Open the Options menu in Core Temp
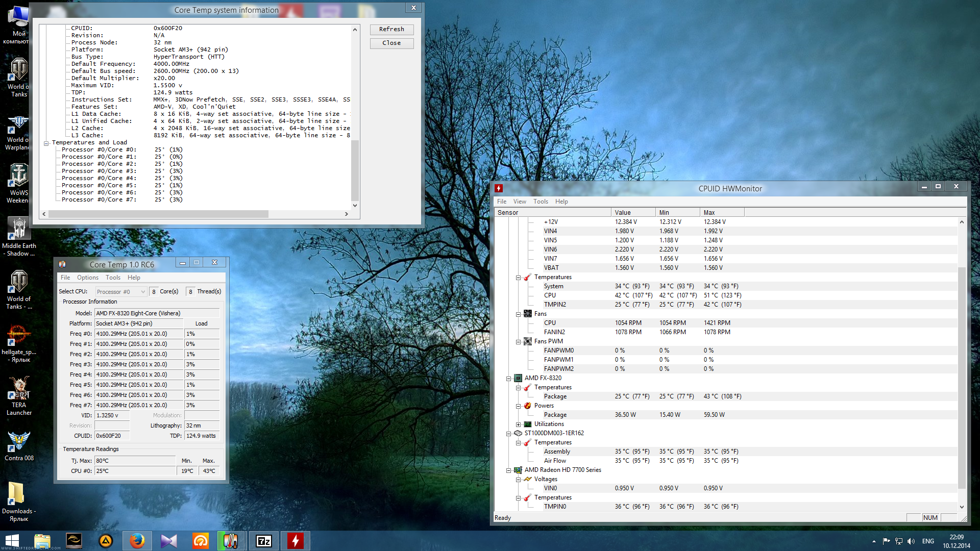The height and width of the screenshot is (551, 980). pyautogui.click(x=87, y=278)
